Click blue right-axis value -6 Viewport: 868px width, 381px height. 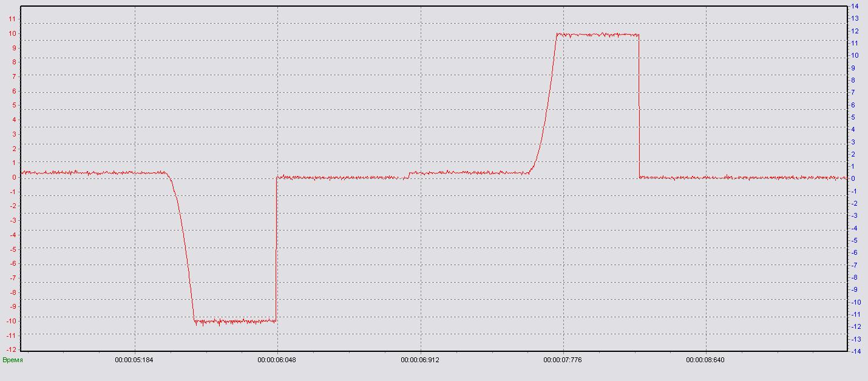pyautogui.click(x=854, y=252)
